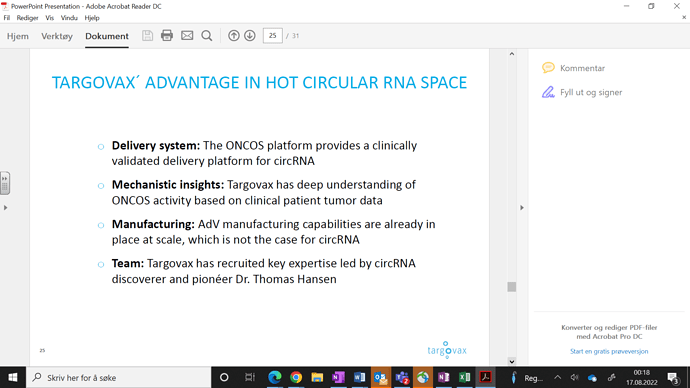Viewport: 690px width, 388px height.
Task: Click the yellow comment bubble icon
Action: click(x=548, y=68)
